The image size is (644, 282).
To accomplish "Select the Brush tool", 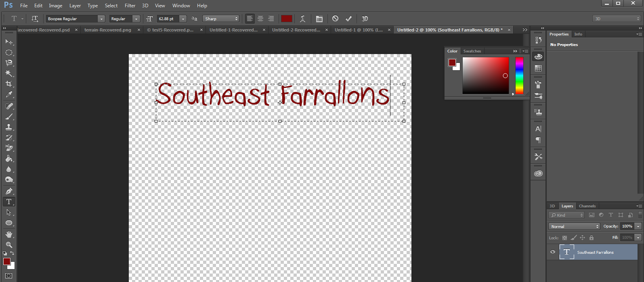I will pyautogui.click(x=9, y=117).
